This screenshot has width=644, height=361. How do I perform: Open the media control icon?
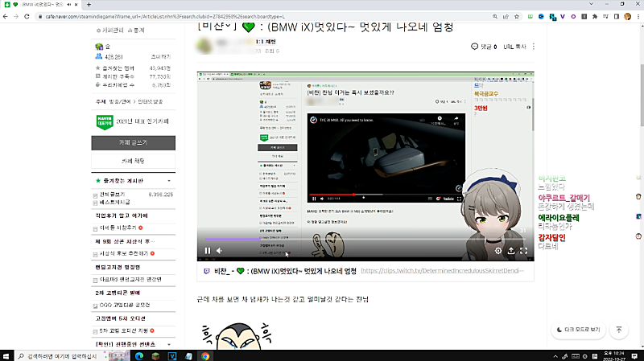click(605, 16)
